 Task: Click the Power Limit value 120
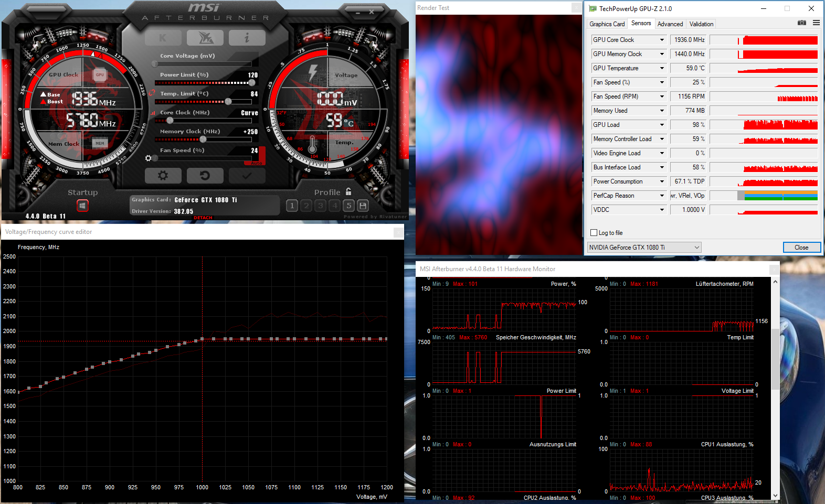[253, 76]
